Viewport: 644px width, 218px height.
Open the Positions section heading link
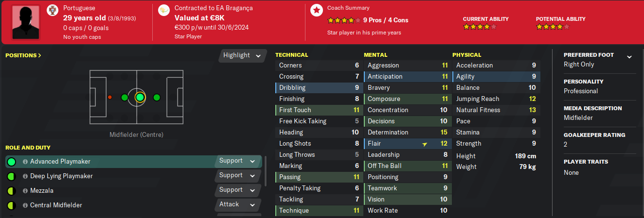click(x=23, y=55)
